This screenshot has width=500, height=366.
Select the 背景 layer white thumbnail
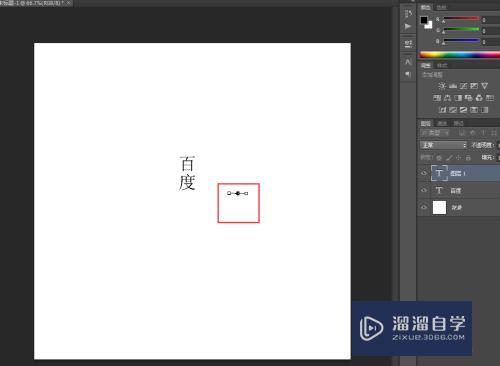(x=439, y=207)
